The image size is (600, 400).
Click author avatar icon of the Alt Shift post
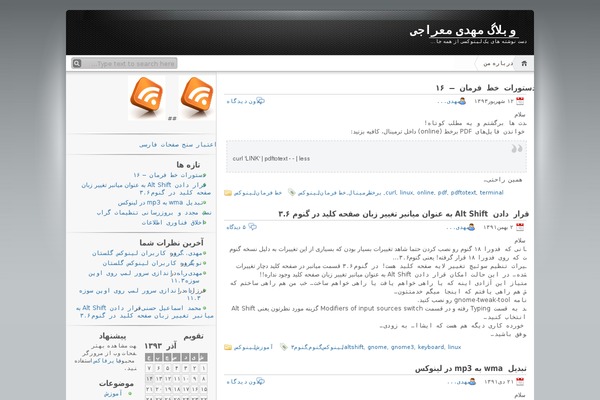(x=471, y=227)
